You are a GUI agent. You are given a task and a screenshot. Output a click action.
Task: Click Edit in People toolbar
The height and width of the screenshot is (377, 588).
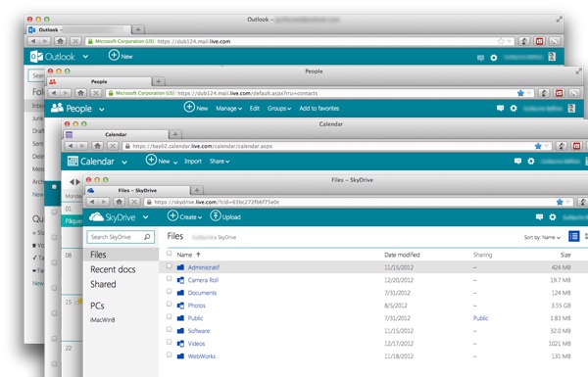click(255, 109)
